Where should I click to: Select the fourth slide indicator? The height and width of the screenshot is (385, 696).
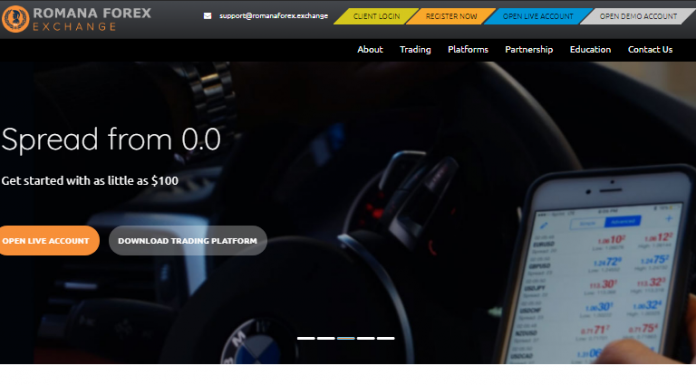(366, 338)
